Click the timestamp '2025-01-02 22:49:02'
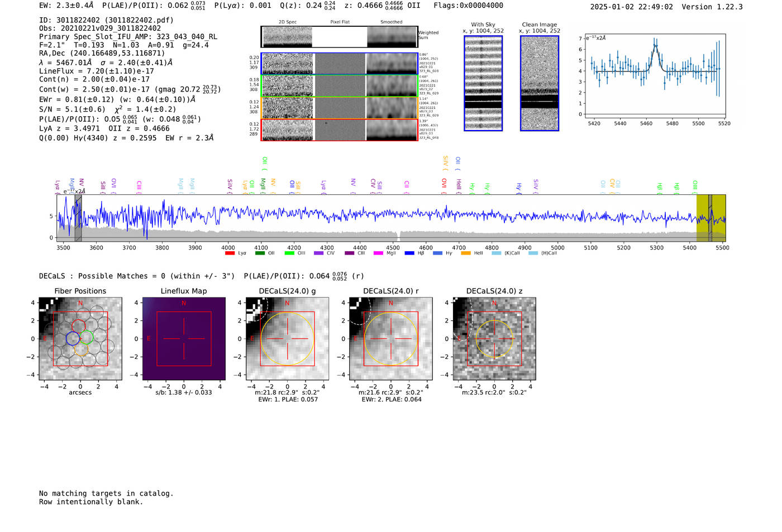782x532 pixels. pyautogui.click(x=632, y=7)
